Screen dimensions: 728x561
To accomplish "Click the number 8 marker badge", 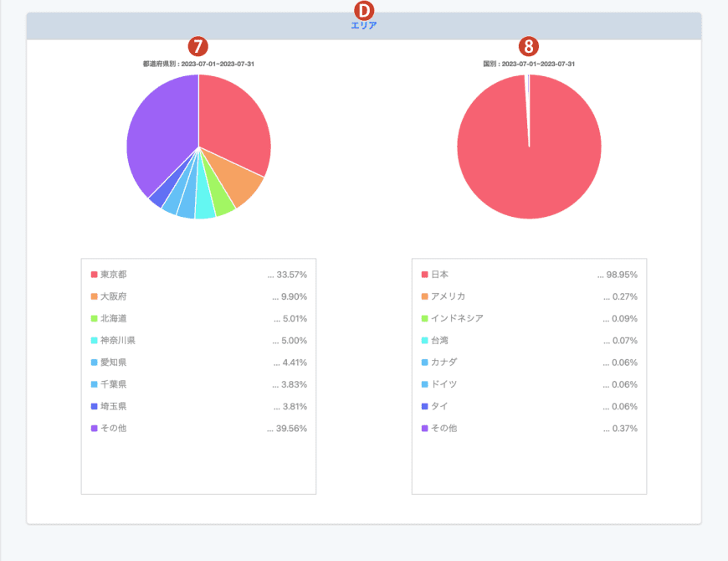I will coord(529,47).
